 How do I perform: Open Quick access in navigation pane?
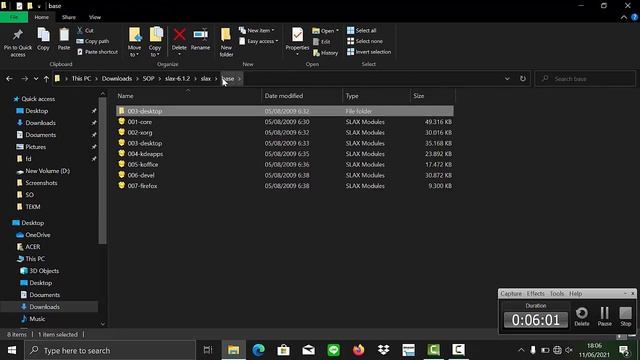38,99
